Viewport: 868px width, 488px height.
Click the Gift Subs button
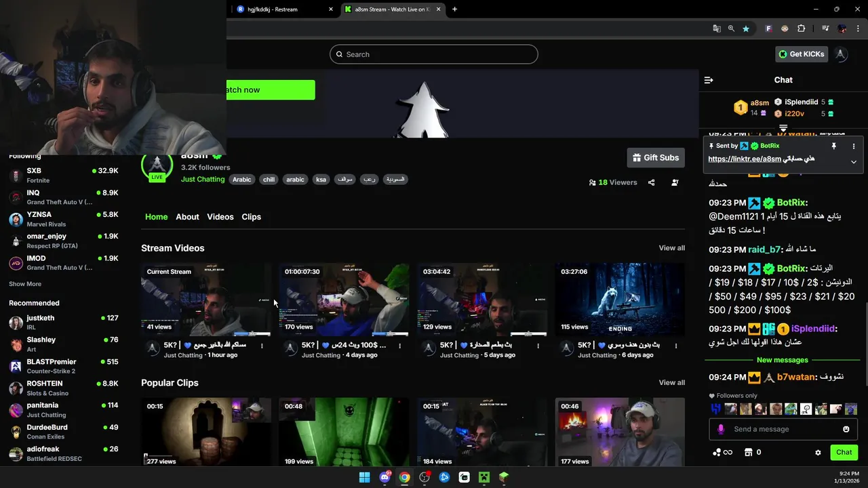(656, 158)
